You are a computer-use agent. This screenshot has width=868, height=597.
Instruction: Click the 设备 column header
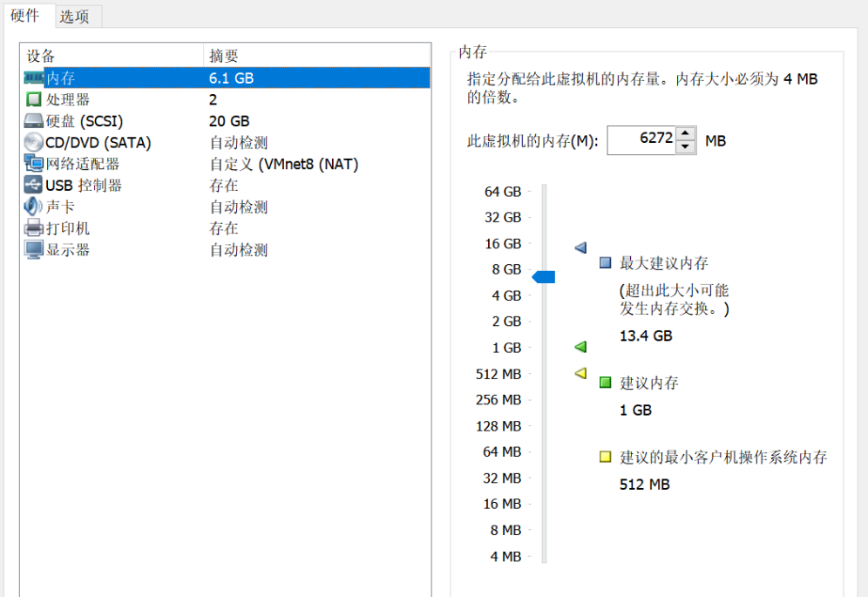(112, 56)
